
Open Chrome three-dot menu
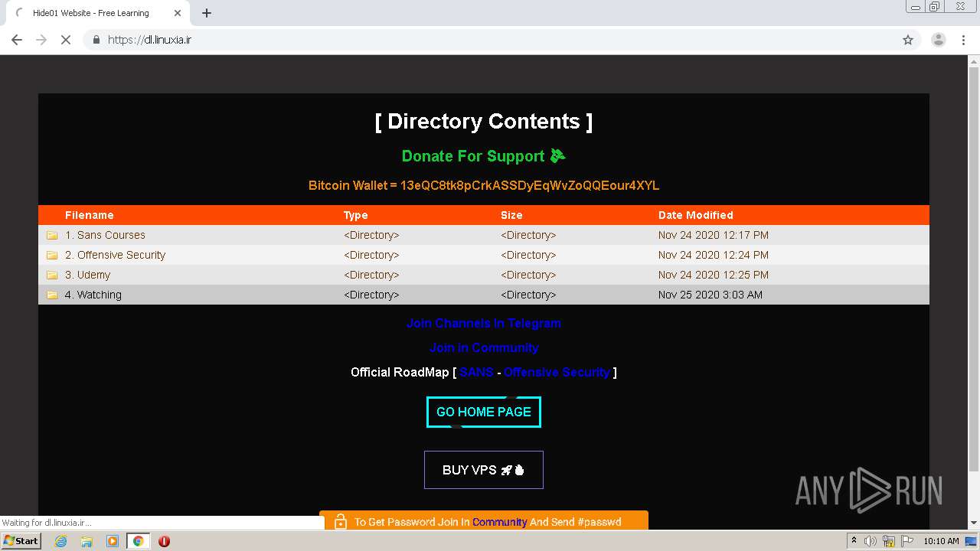[x=963, y=40]
